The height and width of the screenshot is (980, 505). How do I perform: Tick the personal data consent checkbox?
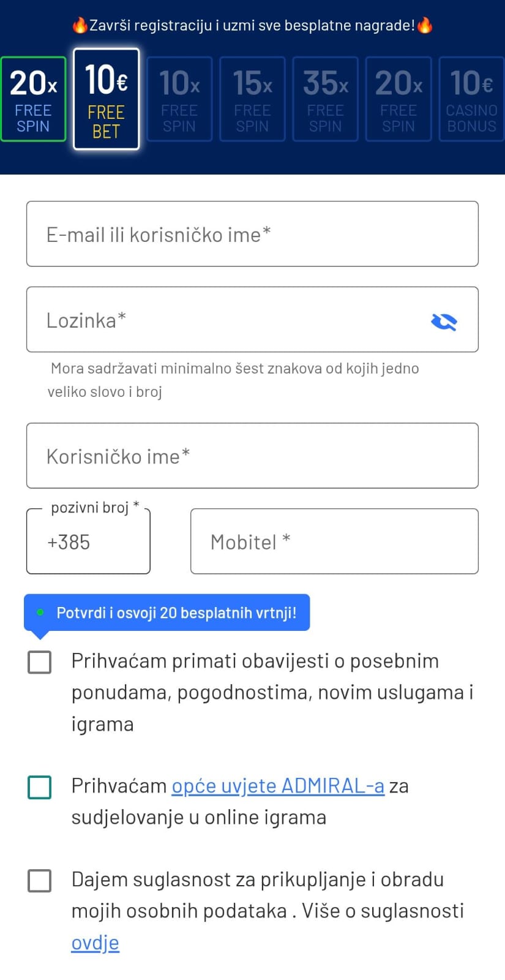40,880
